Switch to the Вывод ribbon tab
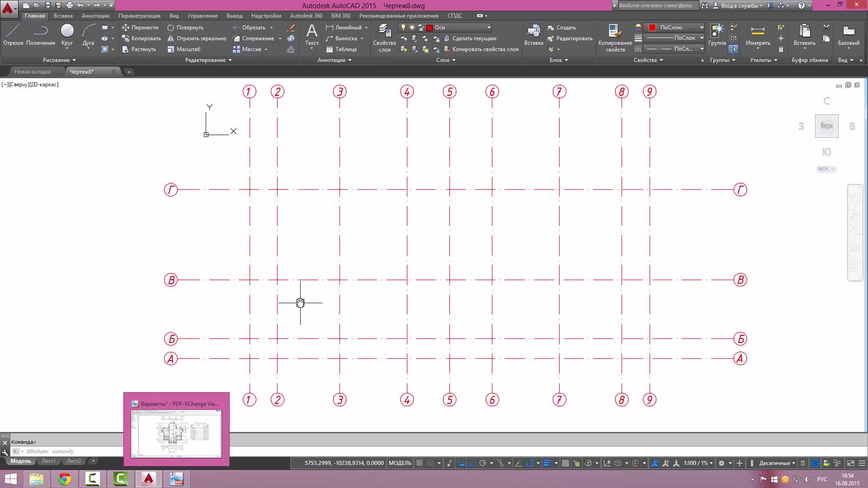 point(234,16)
